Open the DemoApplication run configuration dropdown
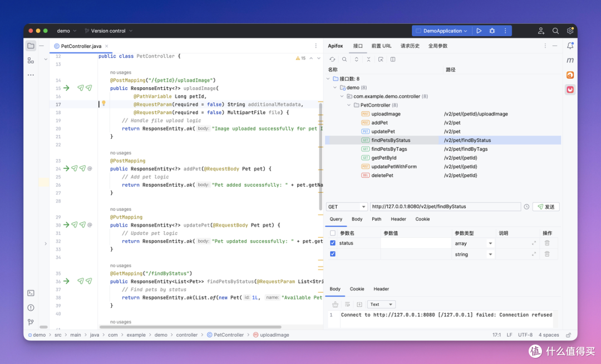This screenshot has width=601, height=364. tap(442, 31)
